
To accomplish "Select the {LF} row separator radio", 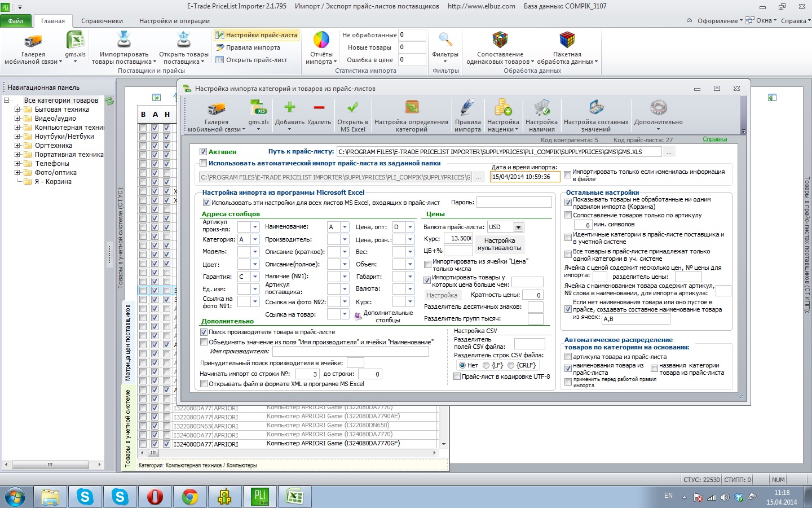I will click(x=486, y=365).
